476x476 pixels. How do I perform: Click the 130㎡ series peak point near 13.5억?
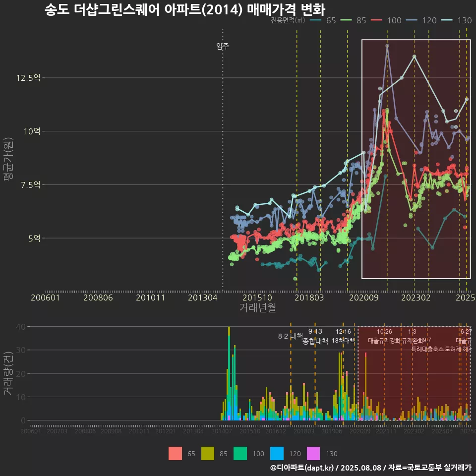(x=415, y=57)
